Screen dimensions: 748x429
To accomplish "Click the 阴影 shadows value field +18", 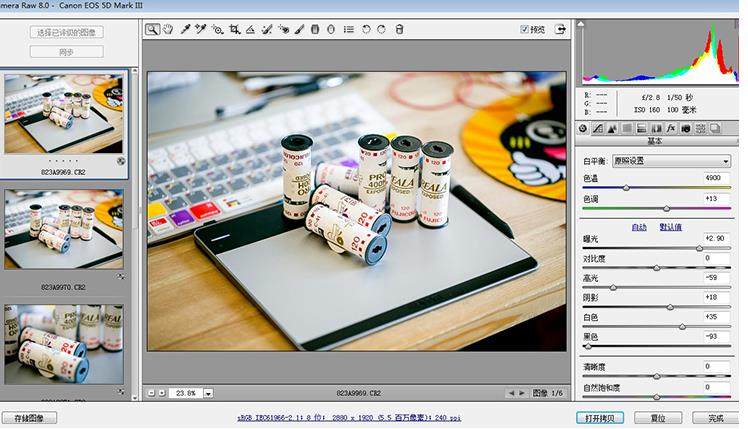I will pyautogui.click(x=717, y=297).
